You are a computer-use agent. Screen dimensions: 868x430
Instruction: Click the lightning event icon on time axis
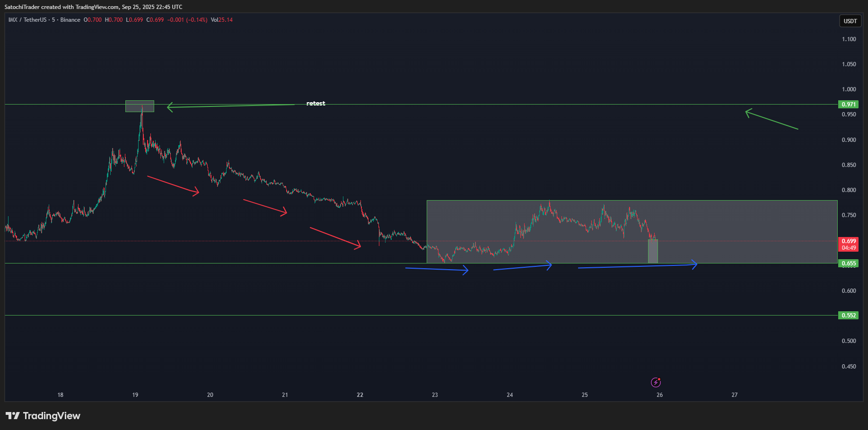(x=656, y=382)
